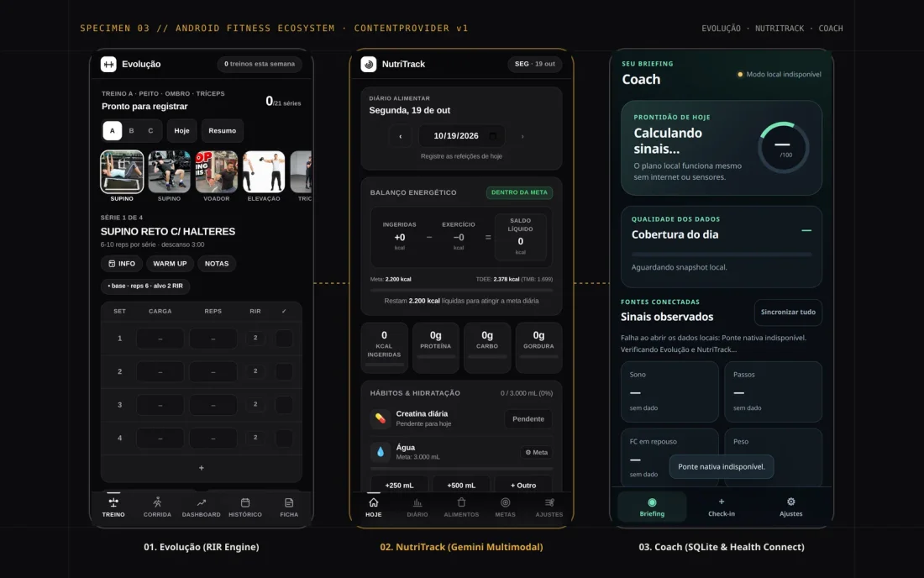Screen dimensions: 924x578
Task: Open Coach Ajustes gear tab
Action: (x=790, y=507)
